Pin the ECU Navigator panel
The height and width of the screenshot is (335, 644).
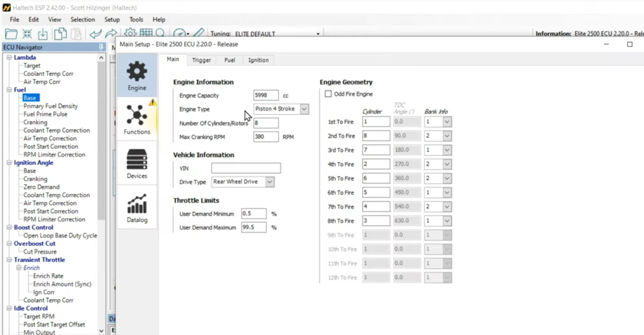[101, 47]
